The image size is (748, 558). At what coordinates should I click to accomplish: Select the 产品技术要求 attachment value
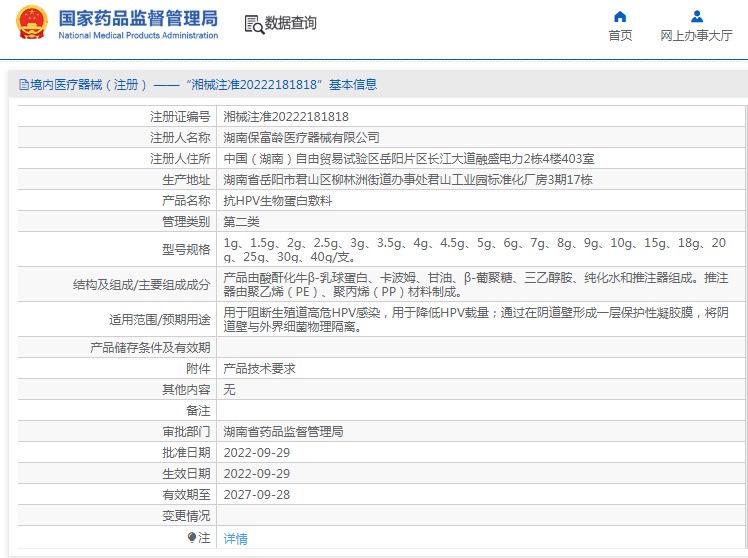tap(260, 369)
